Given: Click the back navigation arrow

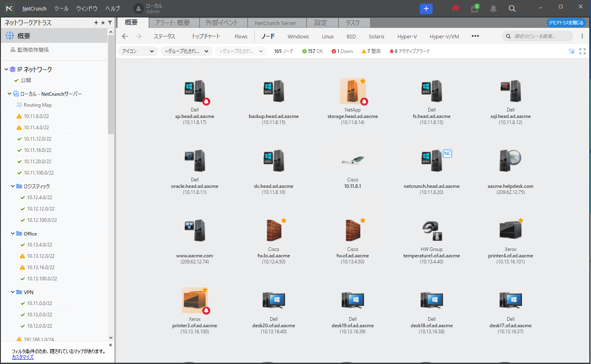Looking at the screenshot, I should coord(125,36).
